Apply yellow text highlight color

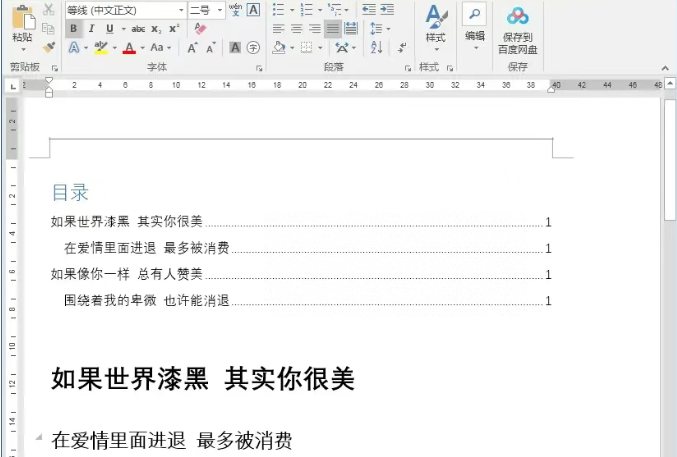click(101, 48)
